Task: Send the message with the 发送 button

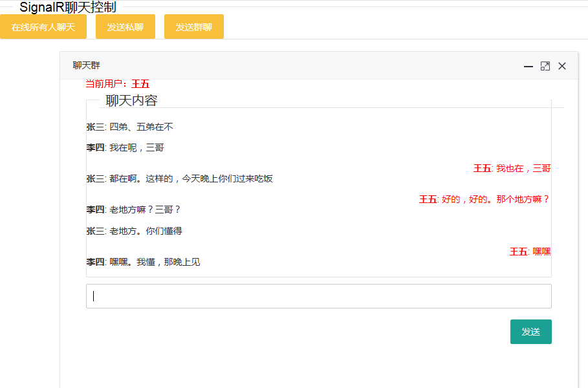Action: click(530, 332)
